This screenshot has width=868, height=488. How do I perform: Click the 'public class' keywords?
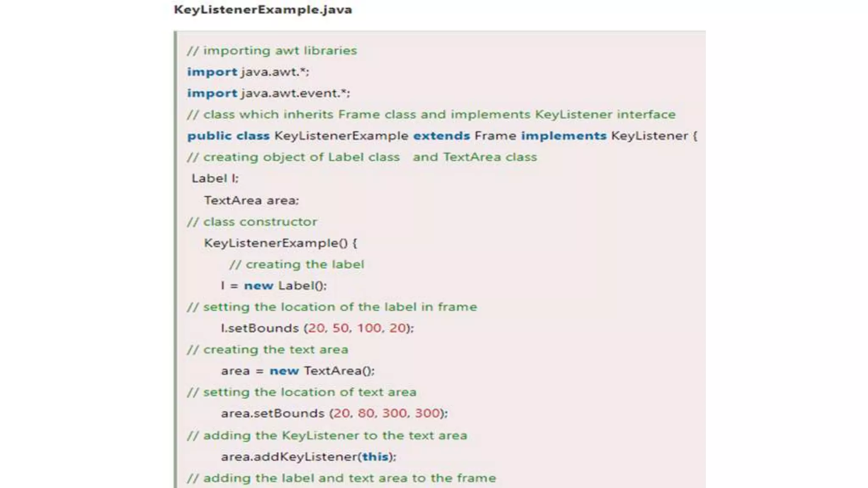point(228,136)
